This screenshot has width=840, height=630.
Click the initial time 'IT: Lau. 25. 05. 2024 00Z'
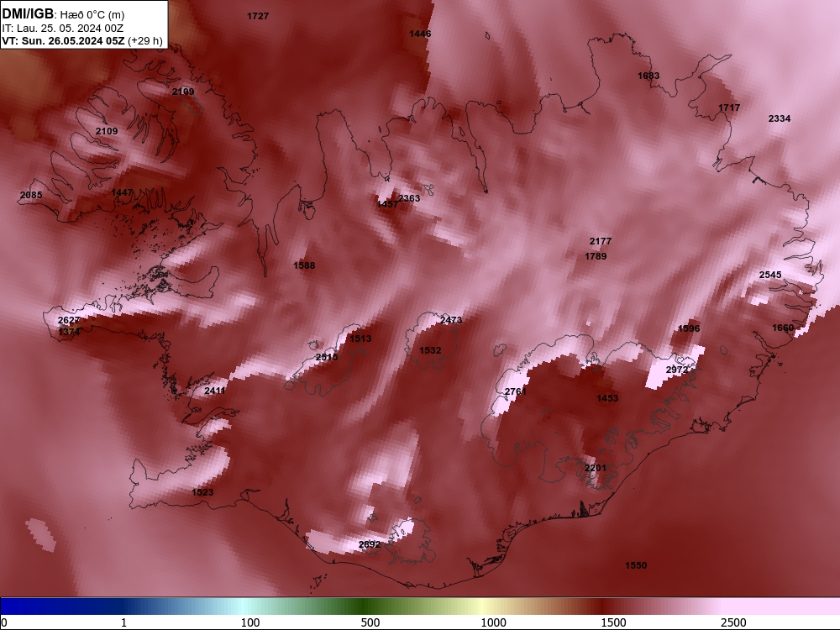coord(63,29)
